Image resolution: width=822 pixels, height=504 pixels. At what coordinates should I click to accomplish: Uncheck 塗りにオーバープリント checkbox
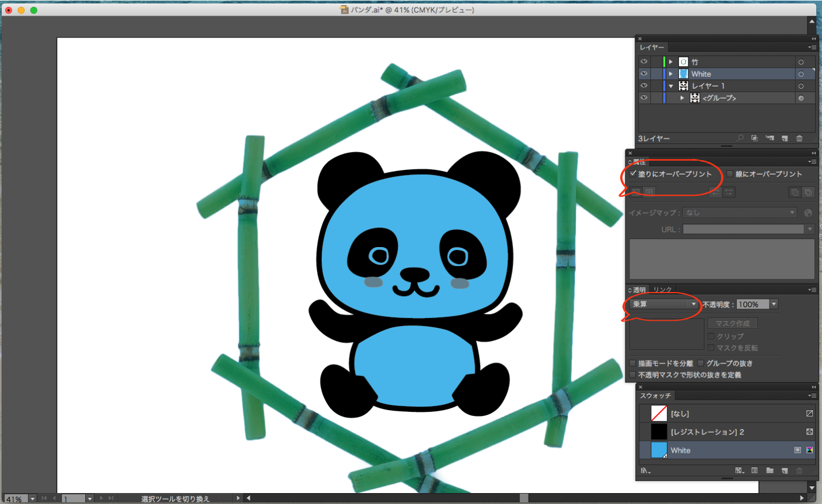633,174
